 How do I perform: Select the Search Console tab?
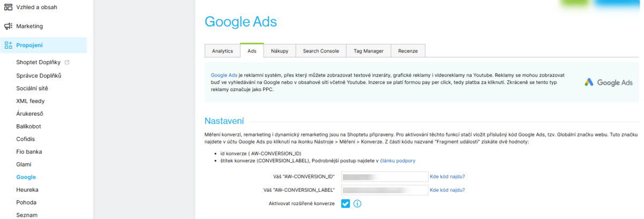[321, 51]
